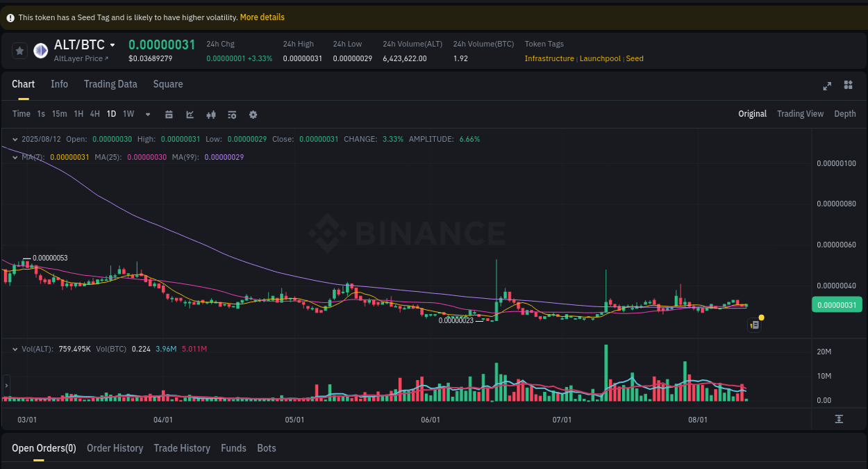Open the candlestick style icon
Viewport: 868px width, 469px height.
[211, 114]
